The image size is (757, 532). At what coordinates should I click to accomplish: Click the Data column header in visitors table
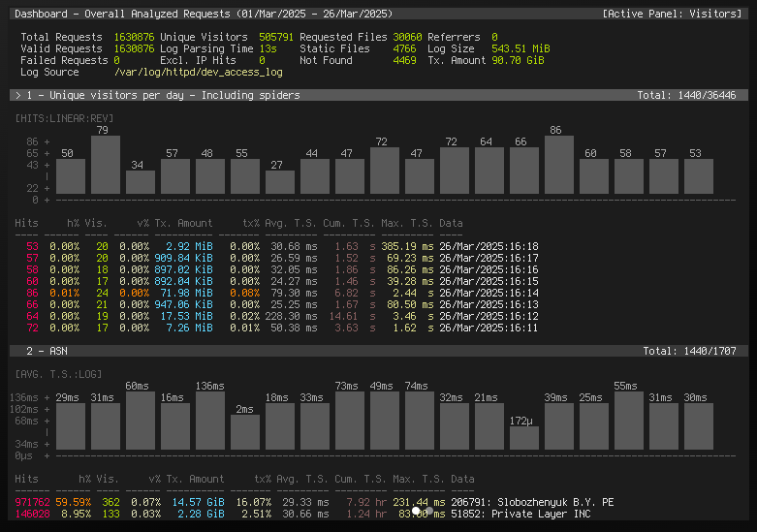pyautogui.click(x=451, y=223)
